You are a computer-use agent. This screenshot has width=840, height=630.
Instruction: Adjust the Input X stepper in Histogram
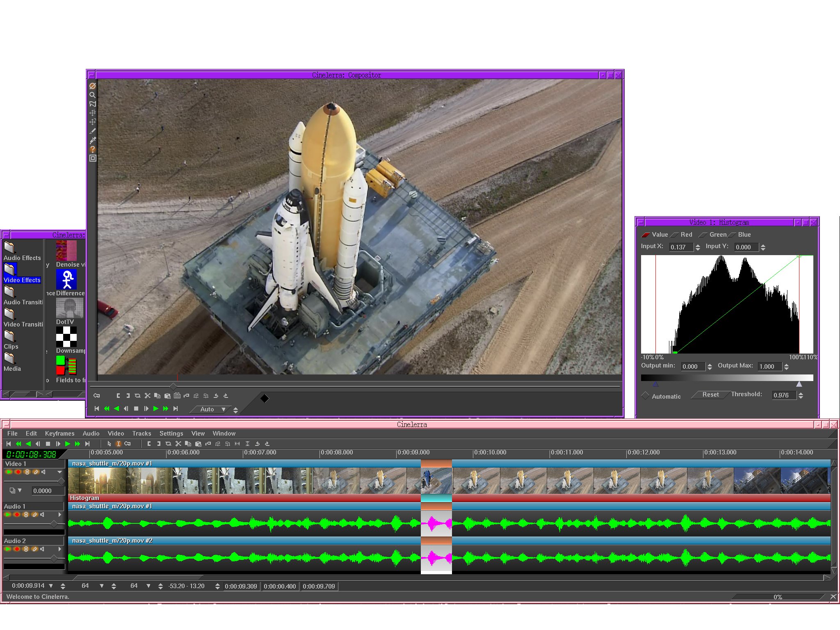698,247
